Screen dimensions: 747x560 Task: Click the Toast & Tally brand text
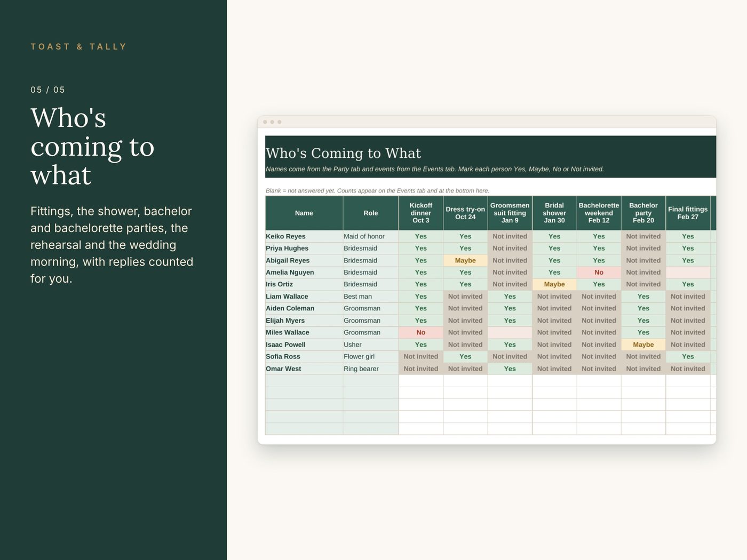79,47
